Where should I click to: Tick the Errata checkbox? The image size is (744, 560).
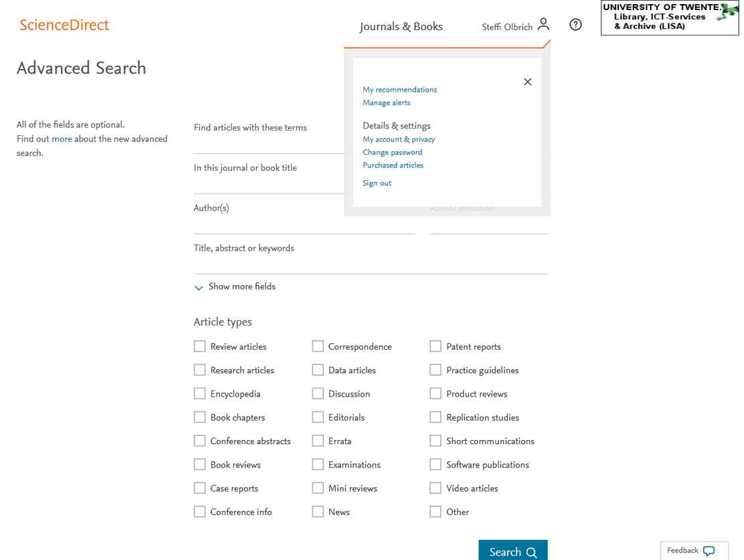tap(318, 441)
